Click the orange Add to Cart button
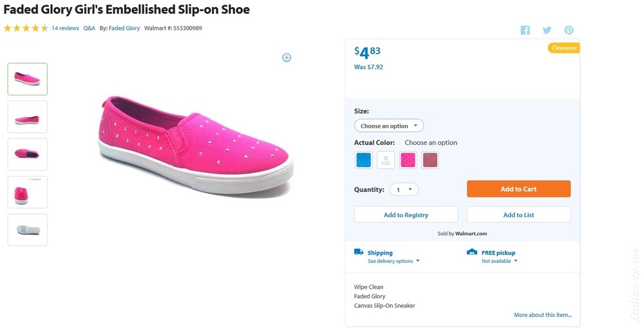This screenshot has width=644, height=328. point(518,189)
